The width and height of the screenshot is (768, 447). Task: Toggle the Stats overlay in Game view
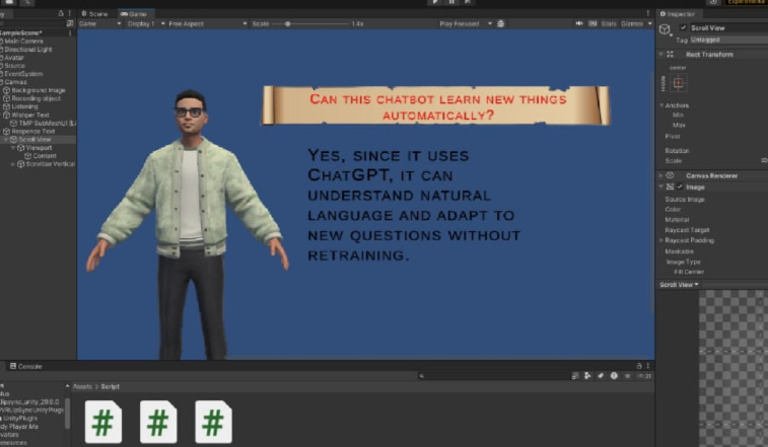pos(608,24)
